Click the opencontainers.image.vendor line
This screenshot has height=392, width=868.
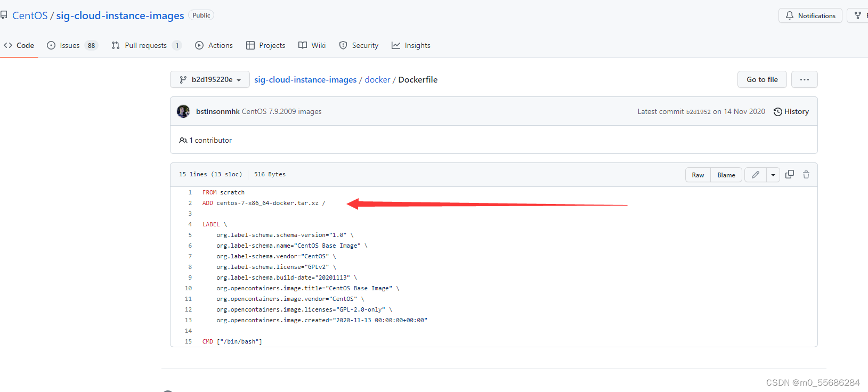click(290, 299)
